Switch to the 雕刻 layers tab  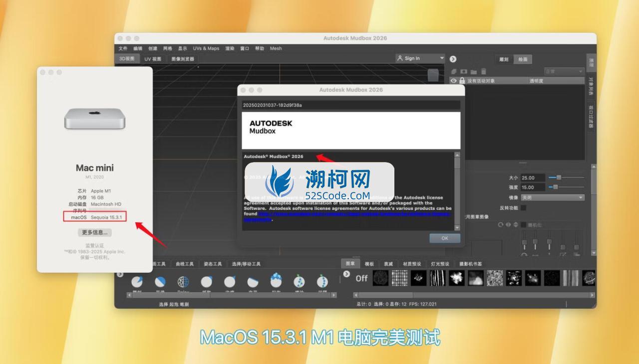click(x=504, y=59)
